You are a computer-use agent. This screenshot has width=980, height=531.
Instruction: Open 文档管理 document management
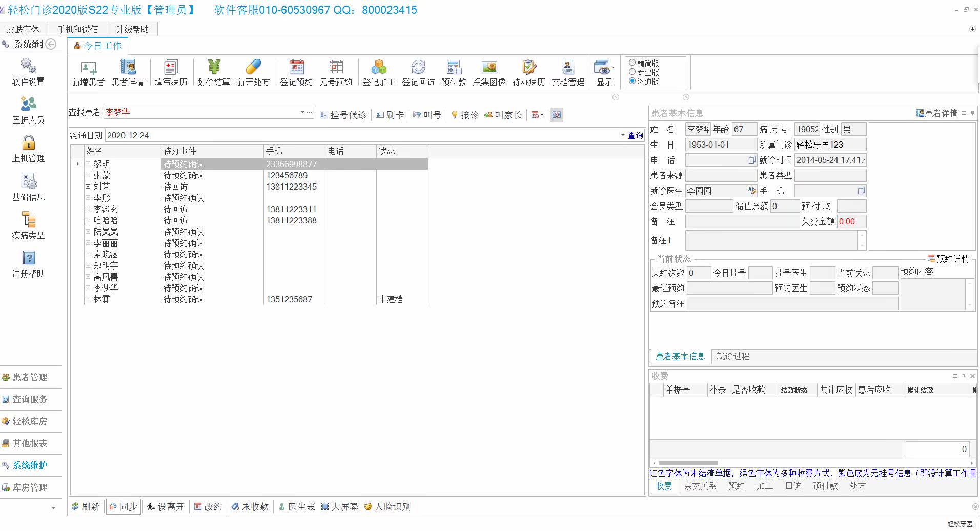(x=568, y=73)
